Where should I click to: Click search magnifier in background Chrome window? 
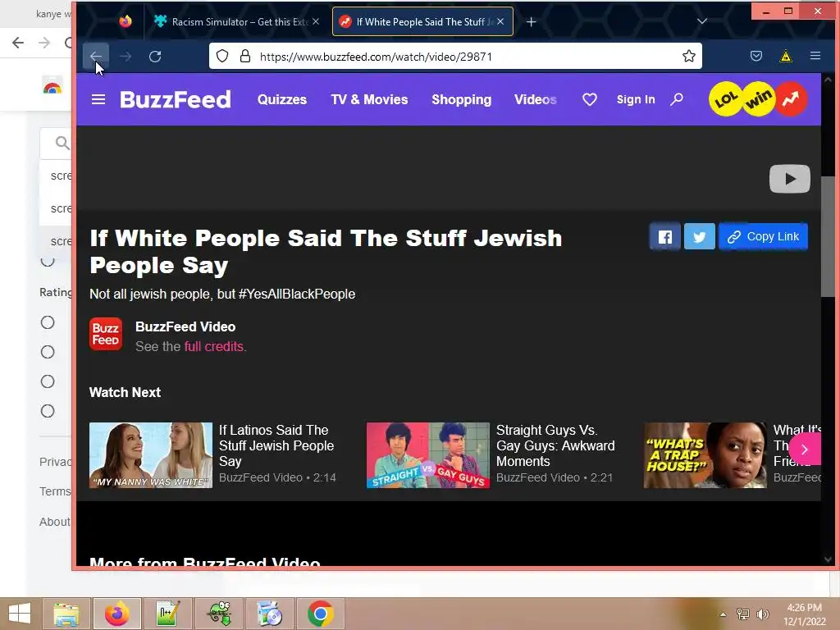[x=62, y=143]
